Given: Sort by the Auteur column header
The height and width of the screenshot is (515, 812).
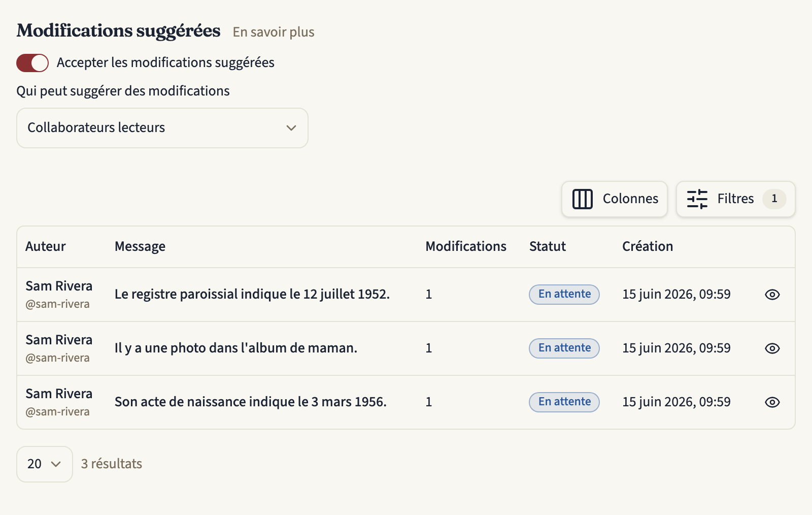Looking at the screenshot, I should click(x=46, y=246).
